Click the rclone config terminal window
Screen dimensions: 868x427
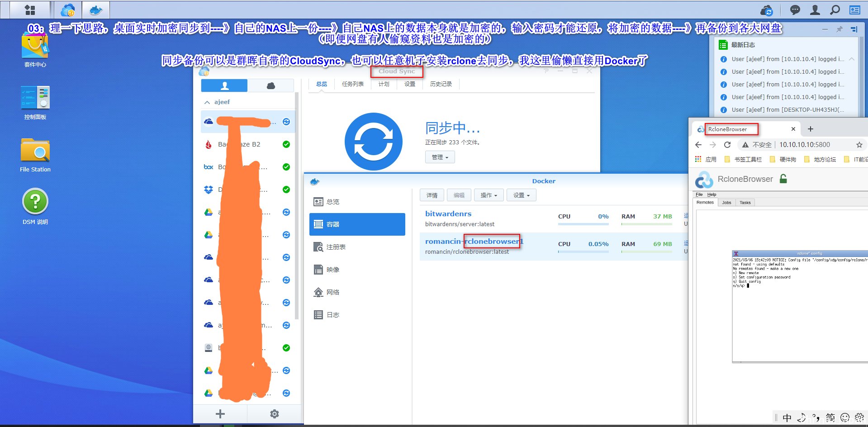[x=800, y=307]
